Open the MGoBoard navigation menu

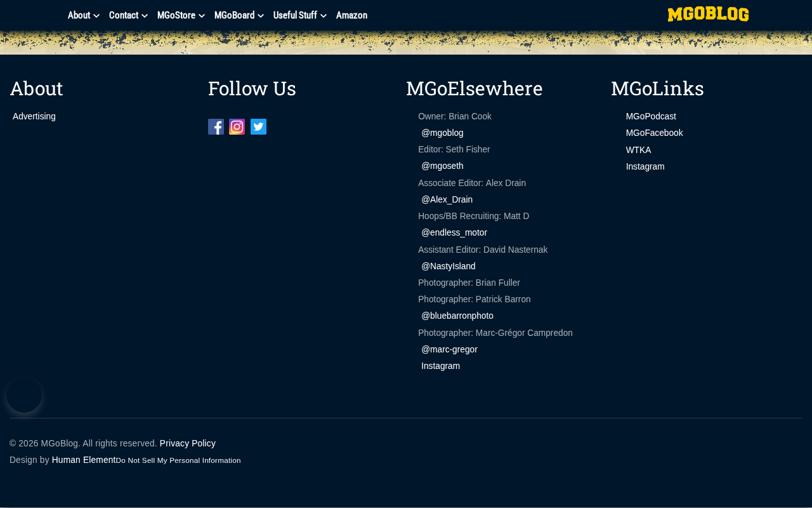(x=239, y=15)
